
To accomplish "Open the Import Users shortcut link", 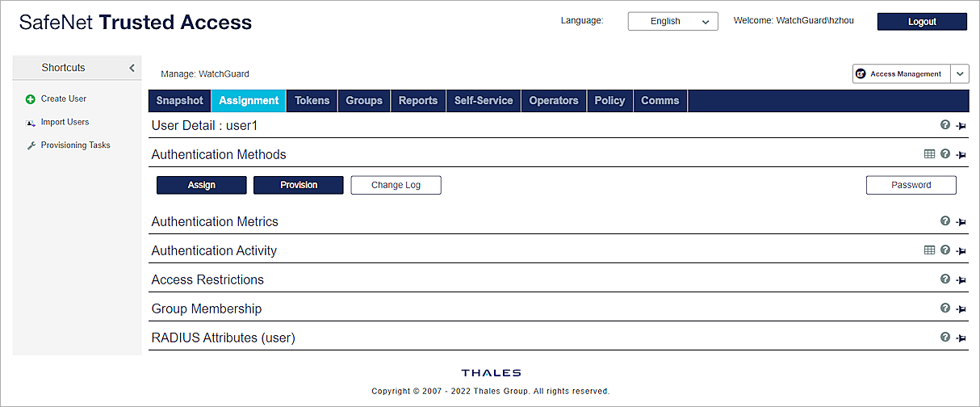I will [x=65, y=123].
